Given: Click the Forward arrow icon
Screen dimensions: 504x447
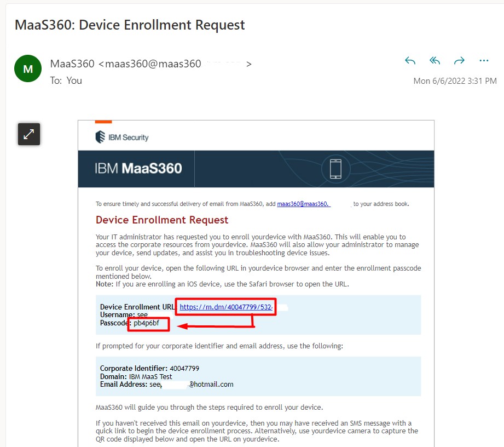Looking at the screenshot, I should (459, 60).
